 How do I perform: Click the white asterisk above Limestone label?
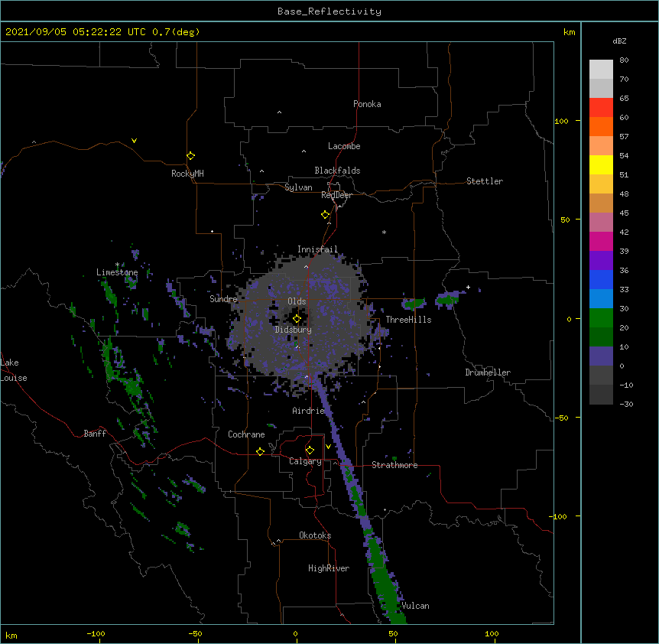coord(117,265)
